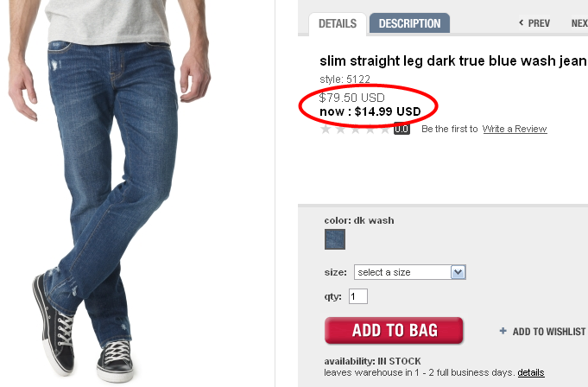588x387 pixels.
Task: Open the DETAILS tab
Action: (x=338, y=23)
